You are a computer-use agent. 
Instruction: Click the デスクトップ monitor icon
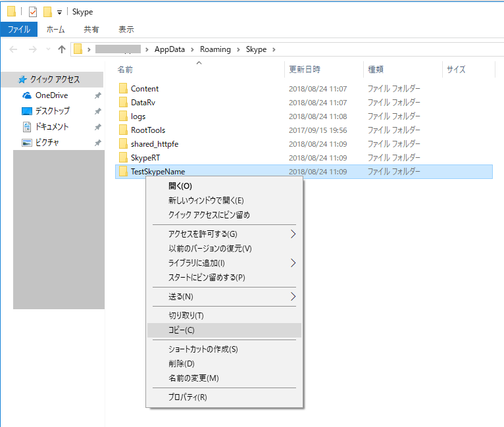coord(27,111)
